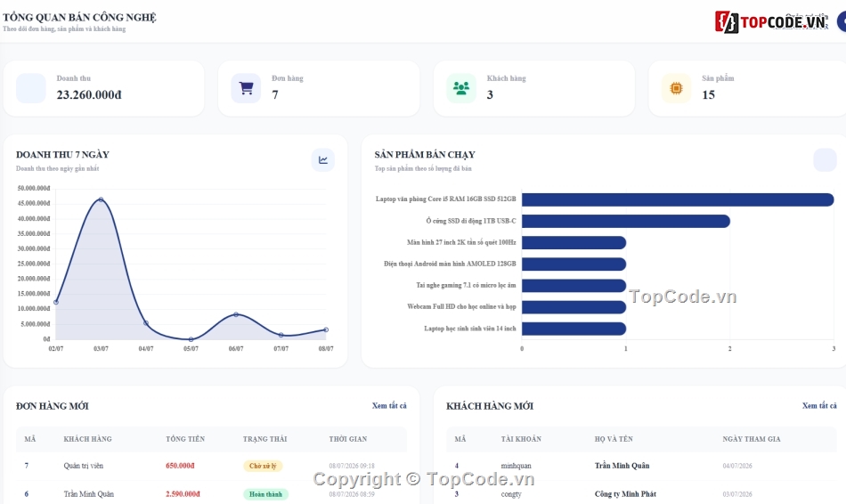Click the Doanh thu value 23.260.000đ
The height and width of the screenshot is (504, 846).
click(x=89, y=95)
